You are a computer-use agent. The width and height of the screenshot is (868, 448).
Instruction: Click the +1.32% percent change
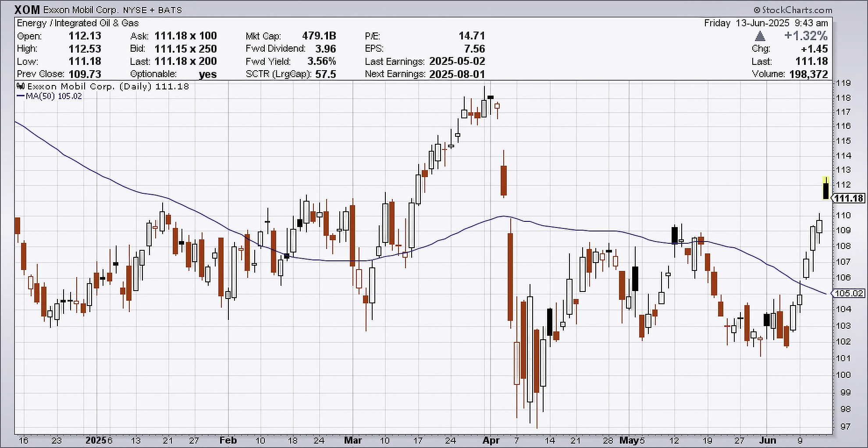tap(806, 36)
